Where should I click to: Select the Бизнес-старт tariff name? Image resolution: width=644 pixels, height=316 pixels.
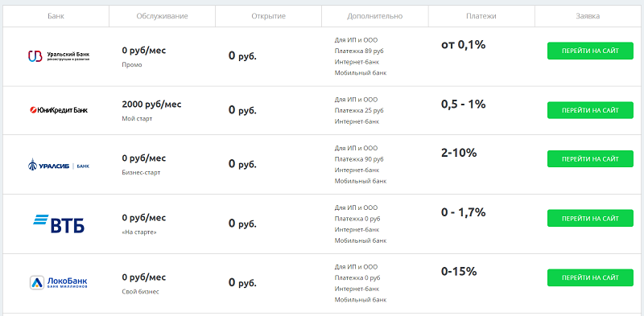(x=141, y=172)
